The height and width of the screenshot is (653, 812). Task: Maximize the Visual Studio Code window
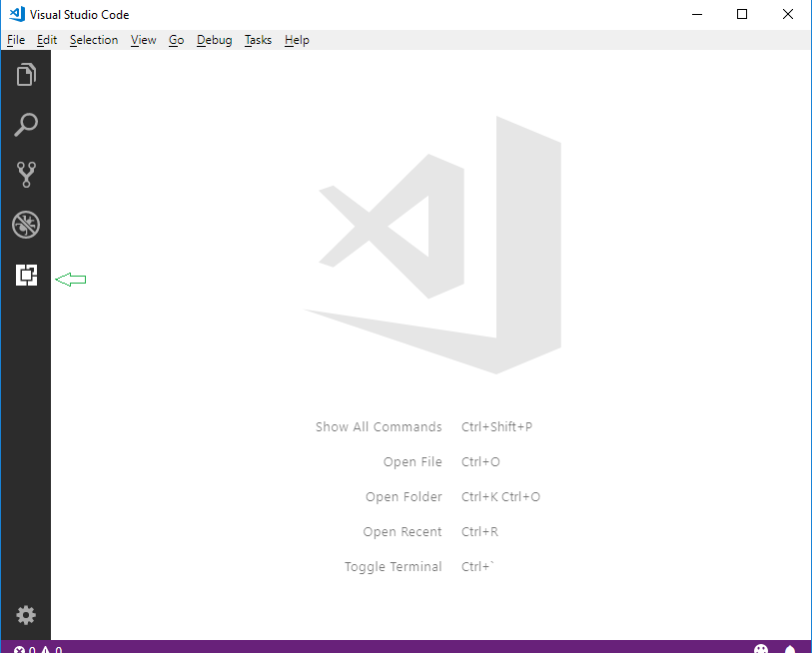742,15
